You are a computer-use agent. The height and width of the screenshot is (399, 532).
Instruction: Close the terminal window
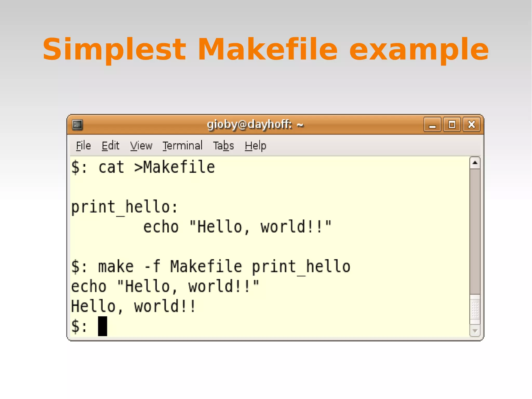click(x=471, y=125)
